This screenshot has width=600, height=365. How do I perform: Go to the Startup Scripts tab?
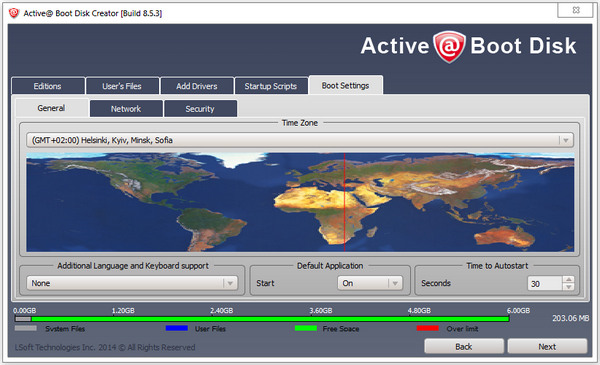pos(271,86)
